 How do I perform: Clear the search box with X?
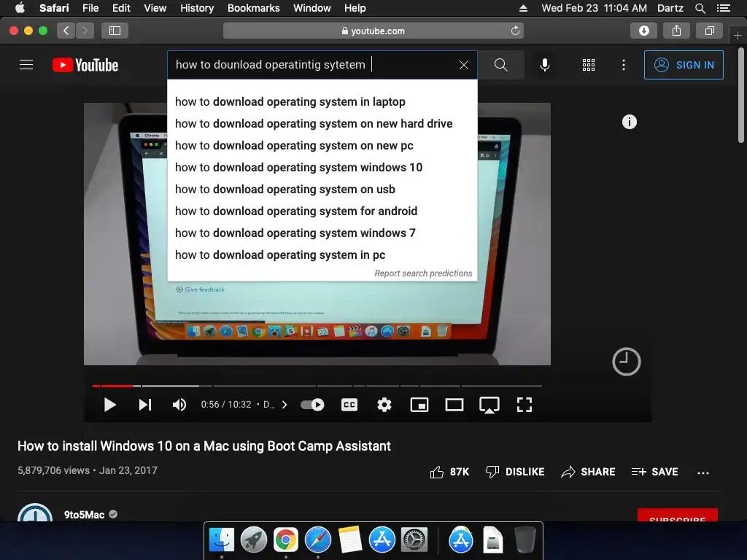click(x=463, y=65)
